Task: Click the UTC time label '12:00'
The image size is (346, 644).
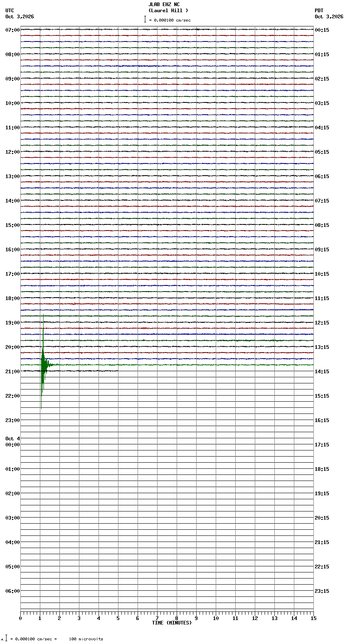Action: tap(13, 152)
